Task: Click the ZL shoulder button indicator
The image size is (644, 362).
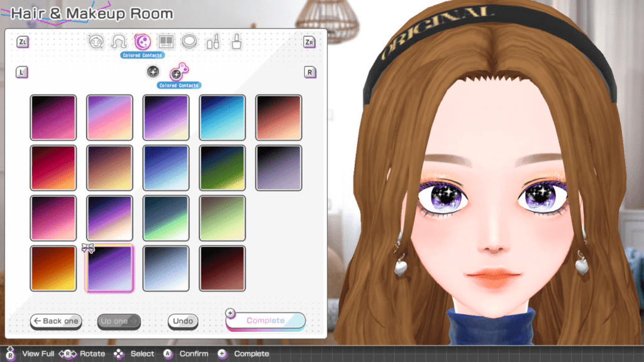Action: click(x=23, y=42)
